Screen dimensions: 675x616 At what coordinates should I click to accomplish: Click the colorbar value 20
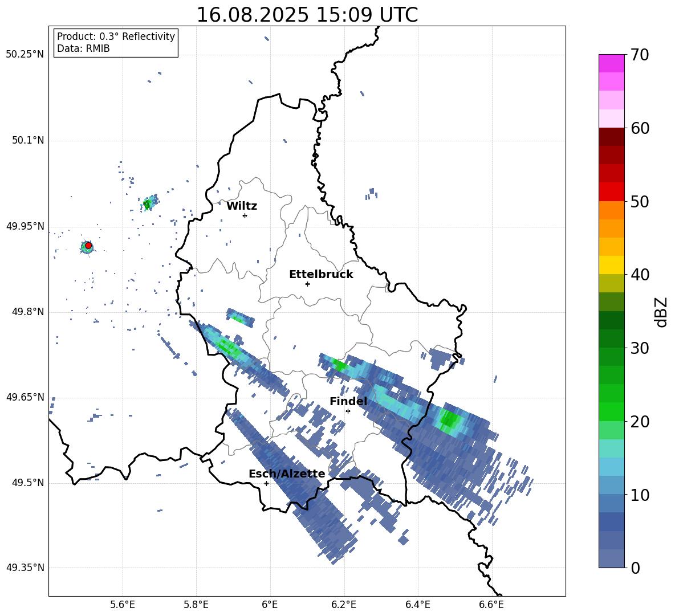pos(640,422)
